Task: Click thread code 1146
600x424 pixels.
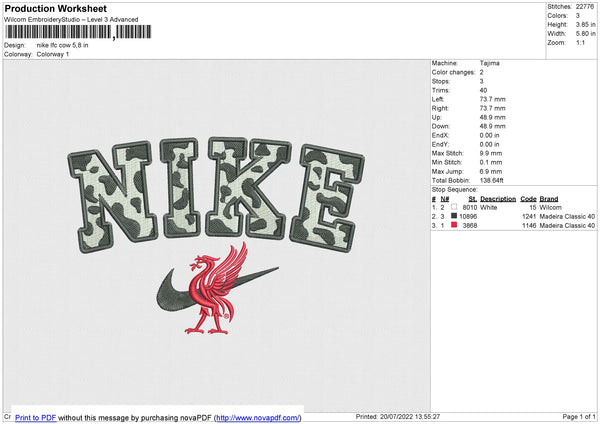Action: (x=529, y=226)
